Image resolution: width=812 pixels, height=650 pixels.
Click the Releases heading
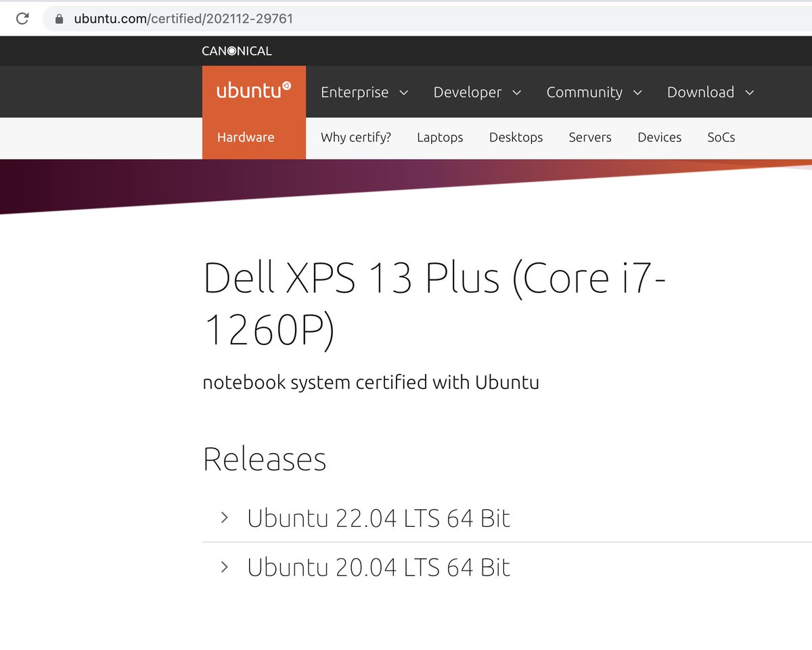point(265,459)
